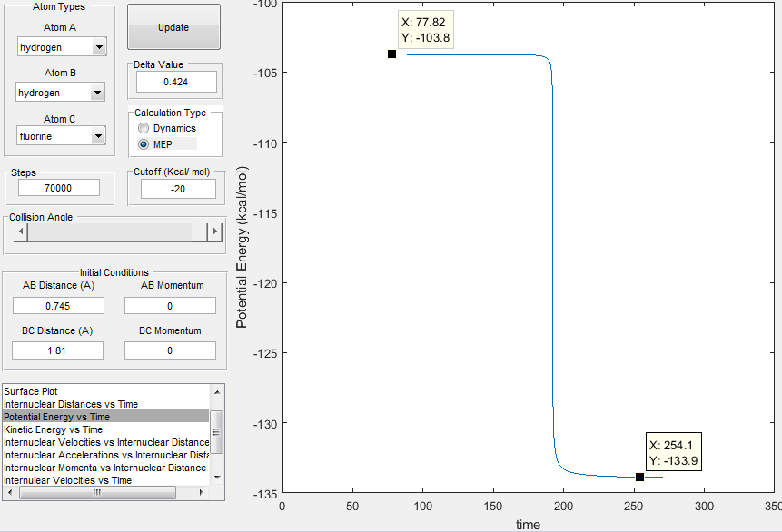Open the Atom A dropdown showing hydrogen

coord(62,47)
